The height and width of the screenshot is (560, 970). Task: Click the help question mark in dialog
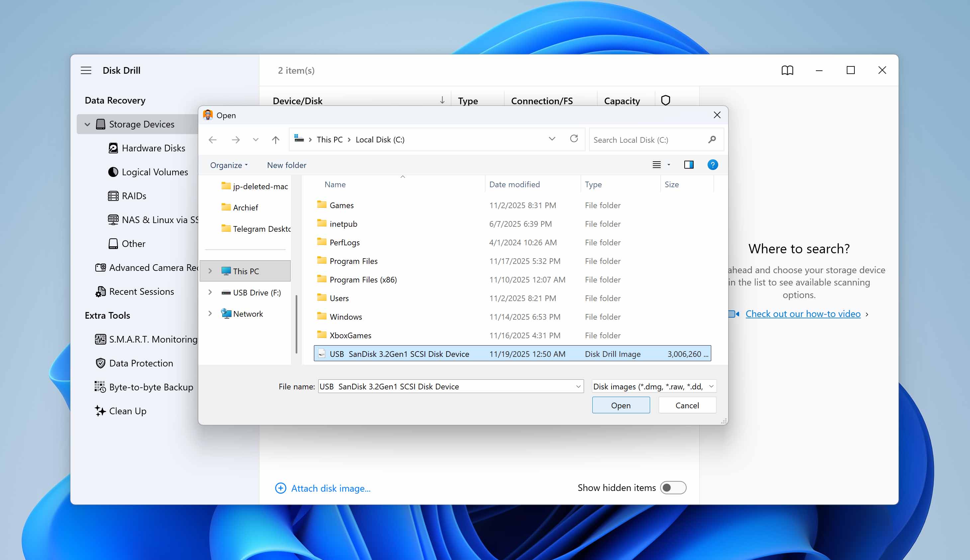tap(713, 165)
